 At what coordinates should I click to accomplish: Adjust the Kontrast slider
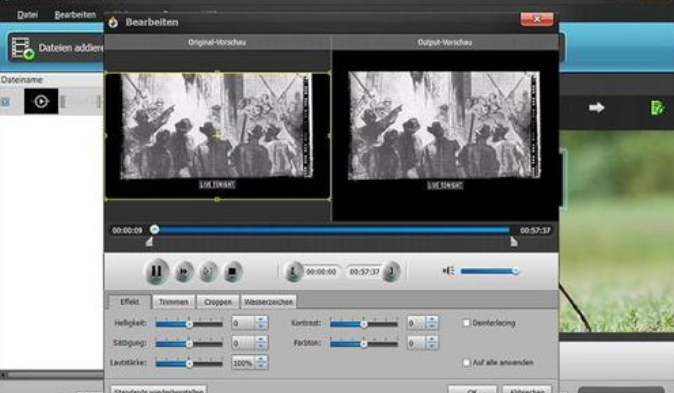(364, 323)
